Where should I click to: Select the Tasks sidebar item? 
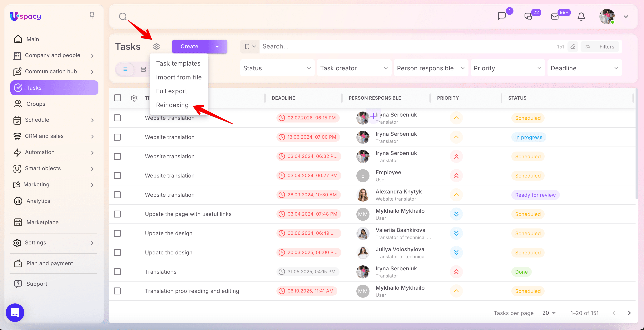click(x=54, y=88)
